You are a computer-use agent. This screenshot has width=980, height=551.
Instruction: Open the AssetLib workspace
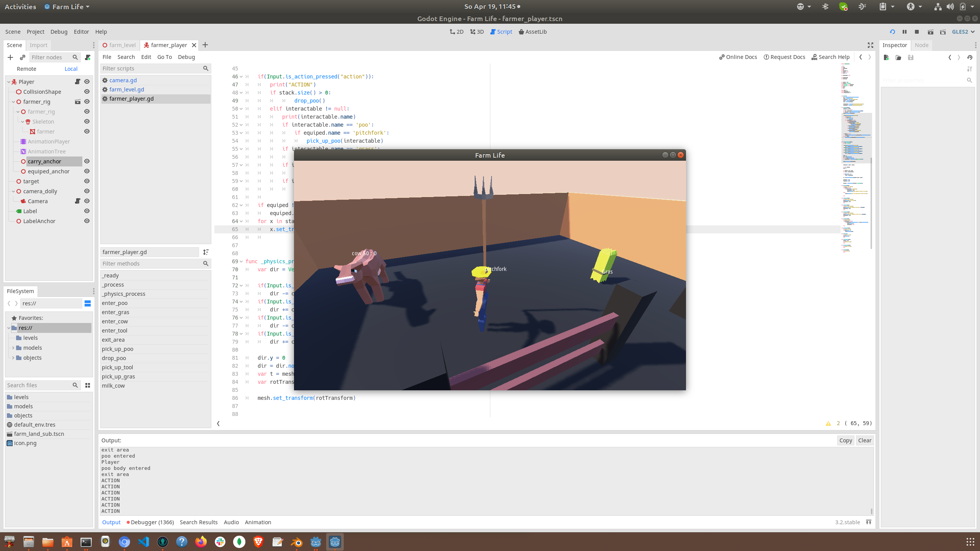coord(532,32)
